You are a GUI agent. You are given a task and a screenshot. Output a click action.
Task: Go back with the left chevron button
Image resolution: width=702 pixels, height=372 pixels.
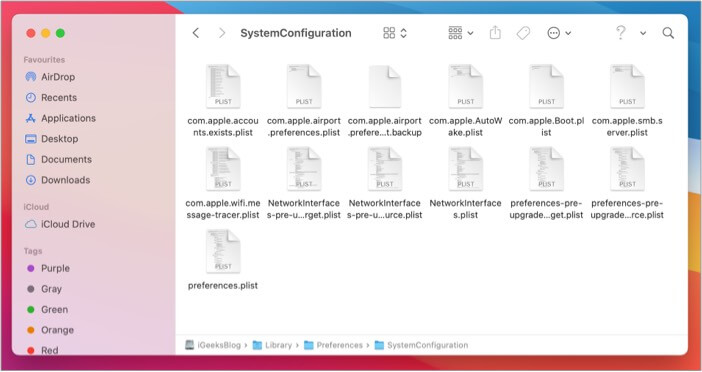point(196,33)
